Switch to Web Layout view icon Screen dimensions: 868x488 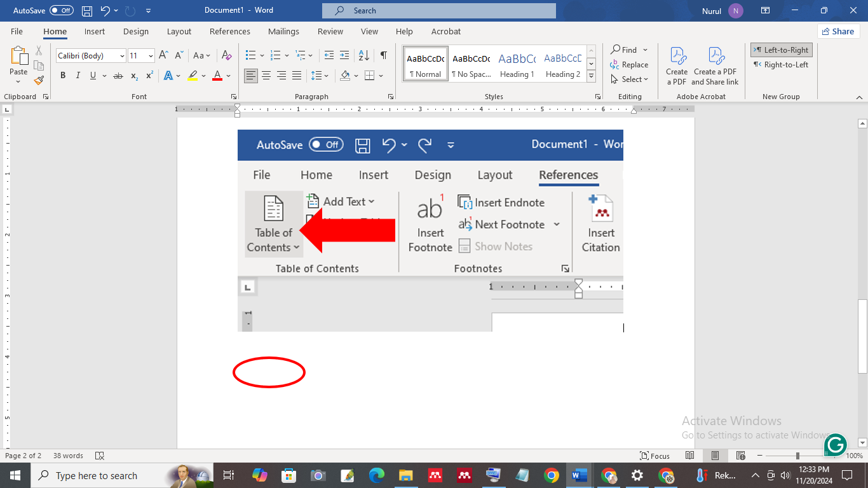pyautogui.click(x=740, y=456)
